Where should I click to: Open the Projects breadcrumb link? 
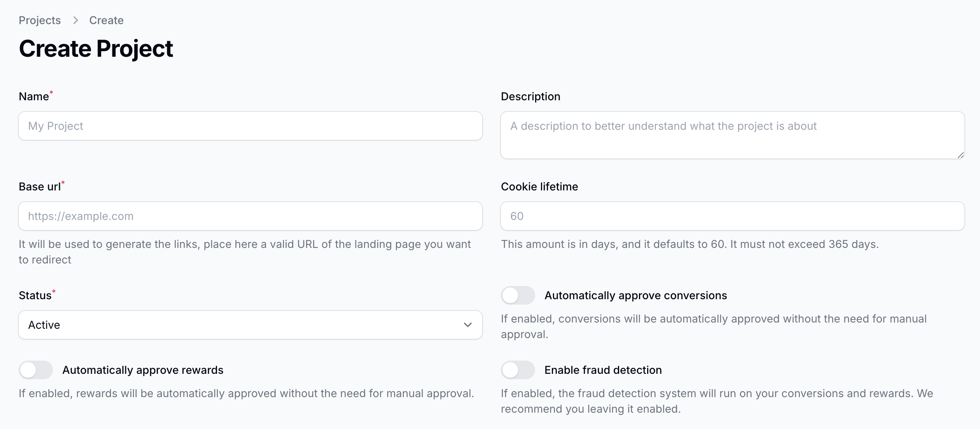click(x=40, y=20)
